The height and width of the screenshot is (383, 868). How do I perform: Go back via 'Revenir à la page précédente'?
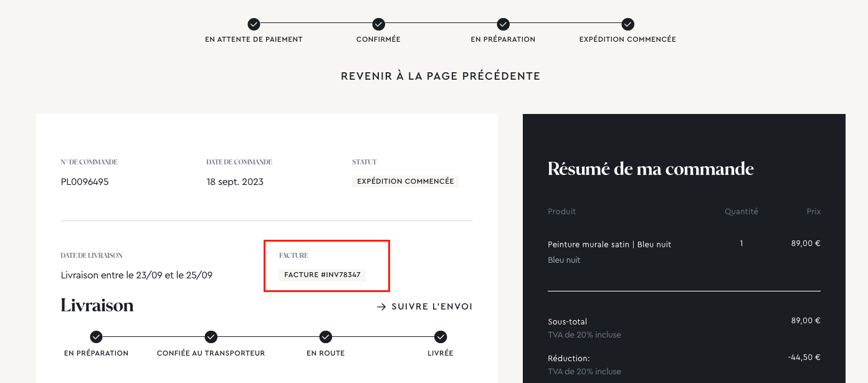click(440, 76)
